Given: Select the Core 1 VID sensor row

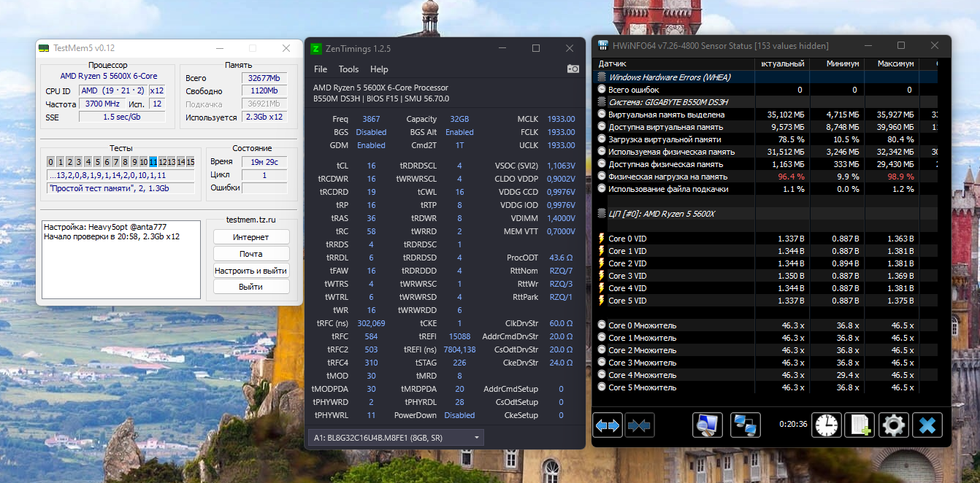Looking at the screenshot, I should pyautogui.click(x=767, y=251).
